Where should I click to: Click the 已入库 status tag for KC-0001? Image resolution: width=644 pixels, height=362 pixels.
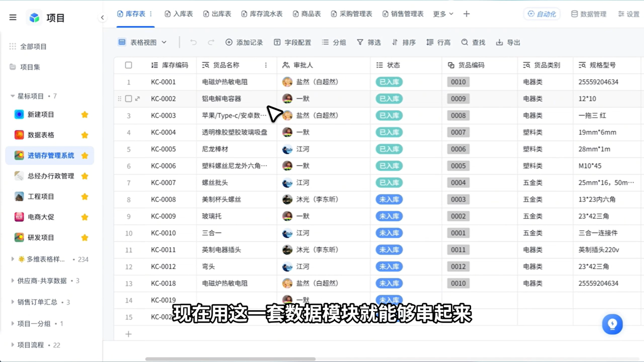click(x=389, y=82)
